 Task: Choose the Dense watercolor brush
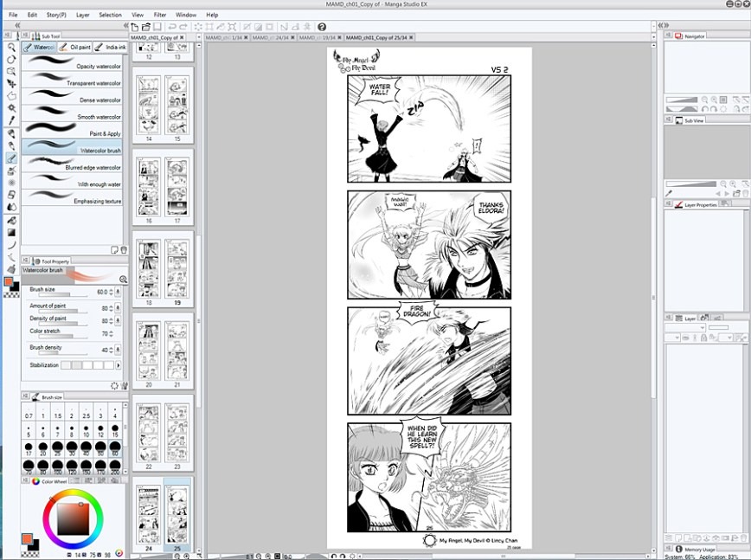tap(72, 96)
